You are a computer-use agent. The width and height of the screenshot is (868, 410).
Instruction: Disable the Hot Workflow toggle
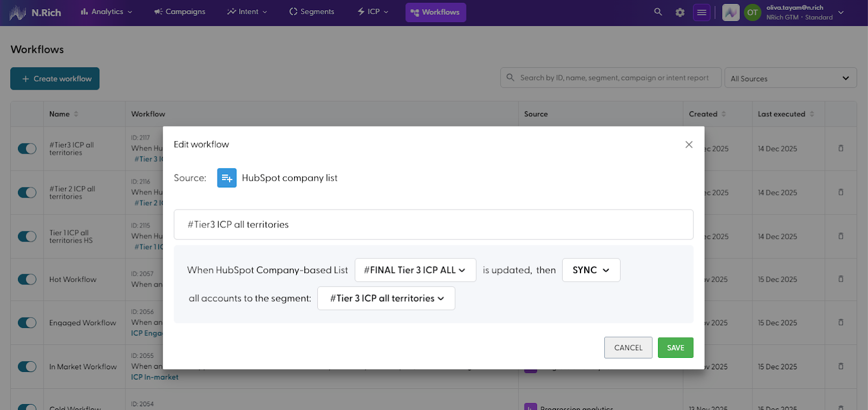click(x=27, y=279)
